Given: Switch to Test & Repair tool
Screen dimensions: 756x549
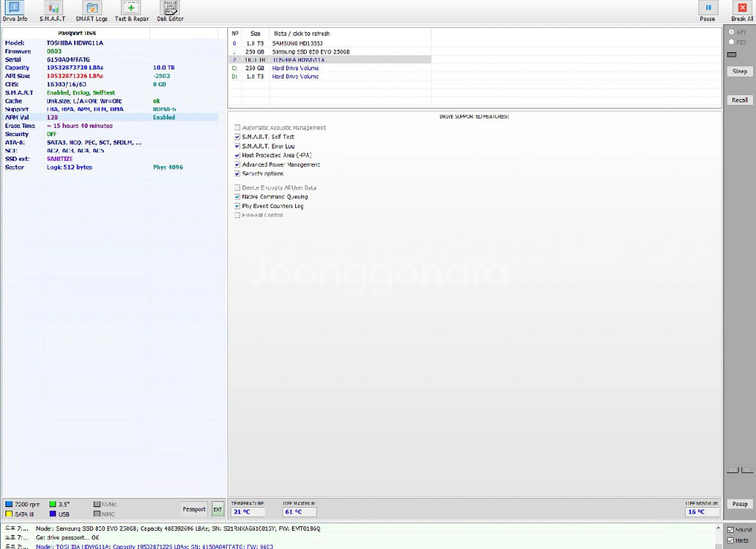Looking at the screenshot, I should tap(131, 10).
